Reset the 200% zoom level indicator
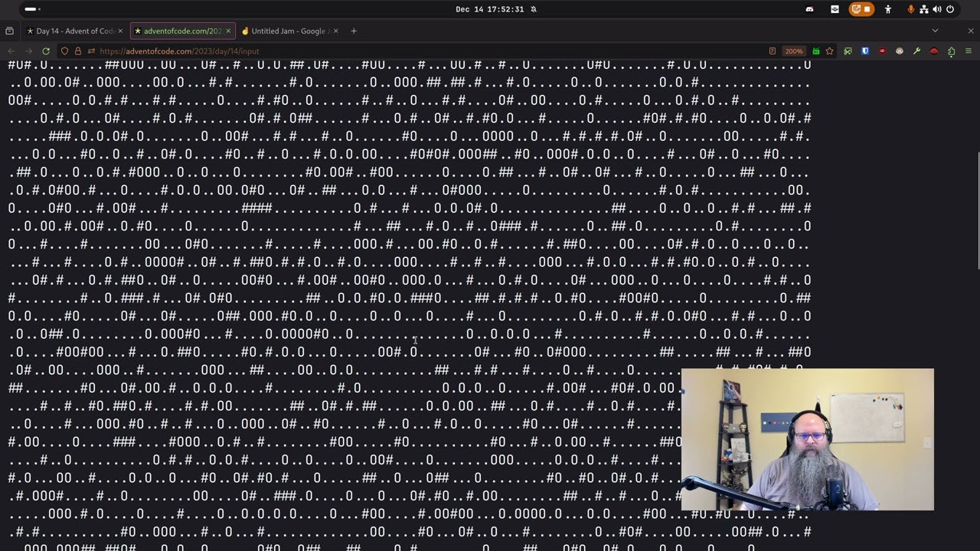This screenshot has width=980, height=551. tap(794, 51)
